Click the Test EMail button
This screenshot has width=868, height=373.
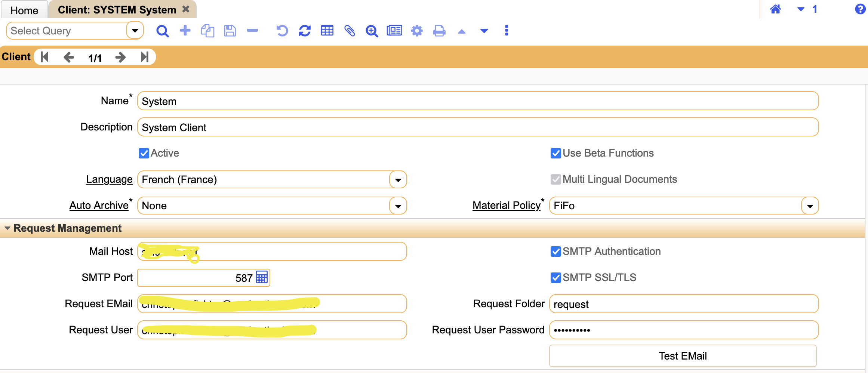[x=683, y=355]
